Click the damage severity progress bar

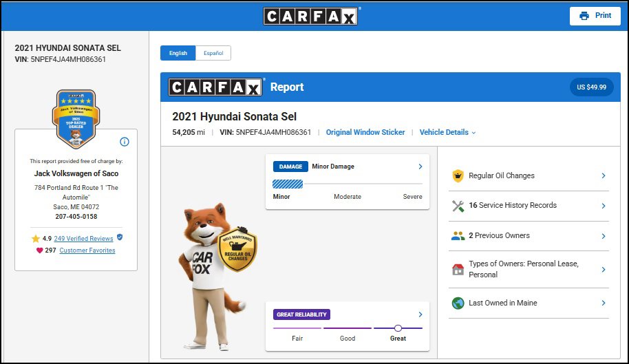click(x=348, y=184)
